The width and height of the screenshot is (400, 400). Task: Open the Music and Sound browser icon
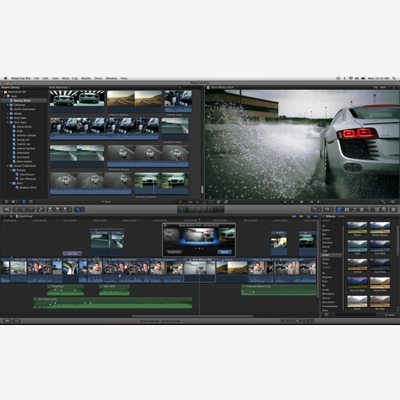355,209
